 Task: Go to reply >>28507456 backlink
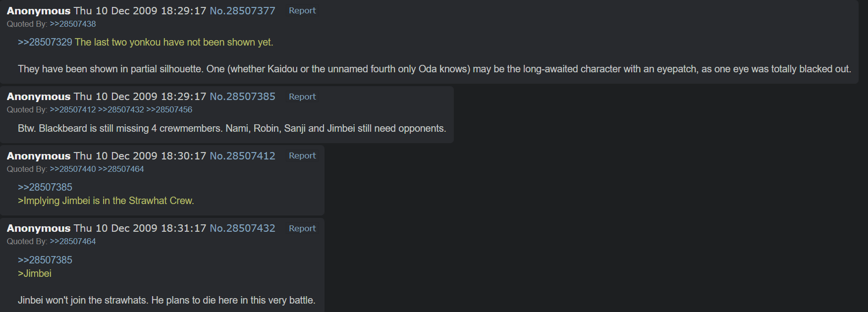(169, 109)
